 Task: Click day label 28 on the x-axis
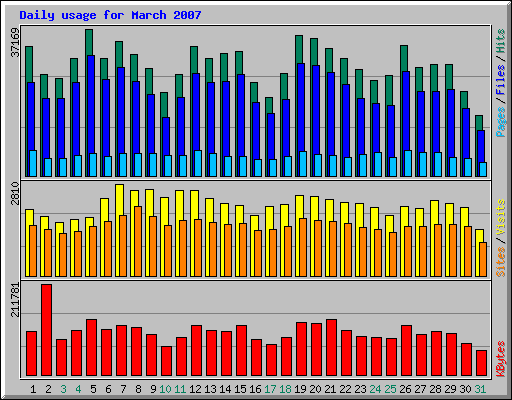point(435,389)
